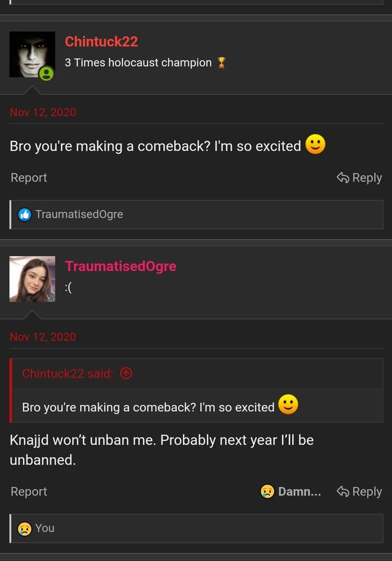Jump to quoted post via arrow icon
This screenshot has height=561, width=392.
click(x=126, y=374)
